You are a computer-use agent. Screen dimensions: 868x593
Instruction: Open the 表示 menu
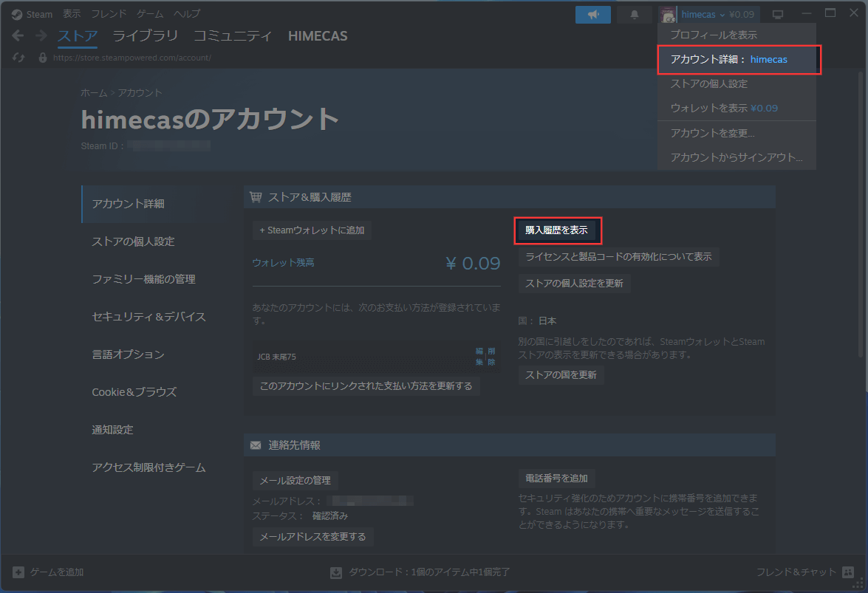72,14
